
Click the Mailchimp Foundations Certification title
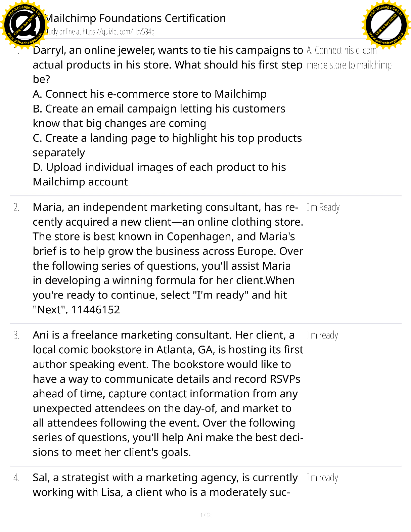[x=136, y=18]
